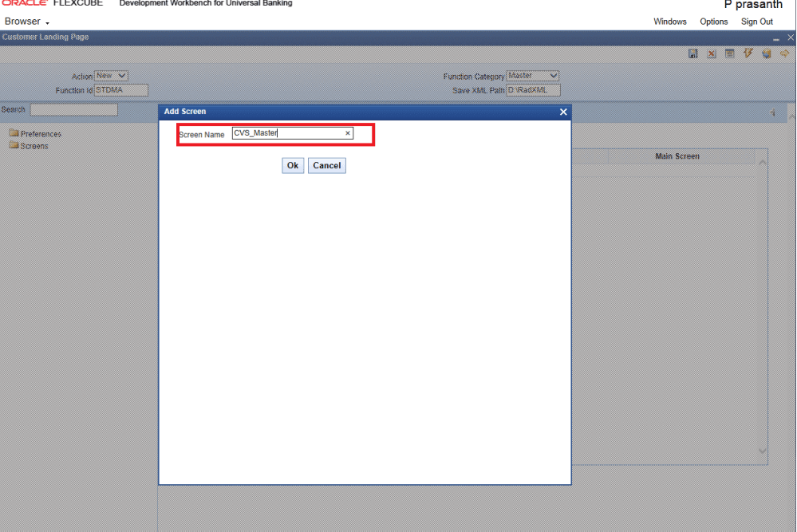The image size is (797, 532).
Task: Open the Action dropdown
Action: point(112,76)
